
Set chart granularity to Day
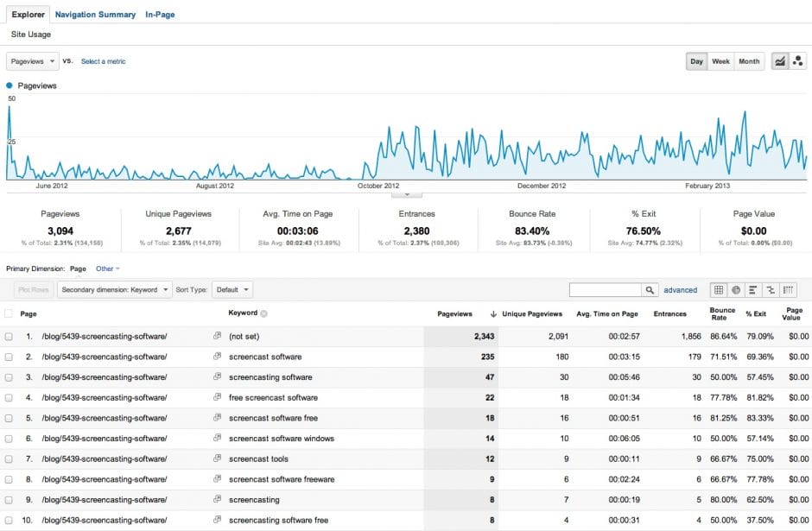[x=696, y=61]
